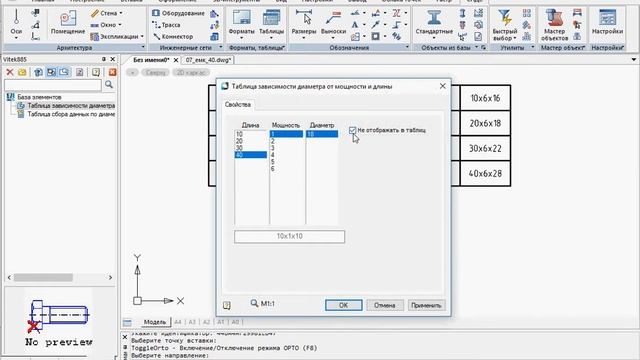Expand the Архитектура panel arrow
The image size is (640, 360).
coord(142,48)
